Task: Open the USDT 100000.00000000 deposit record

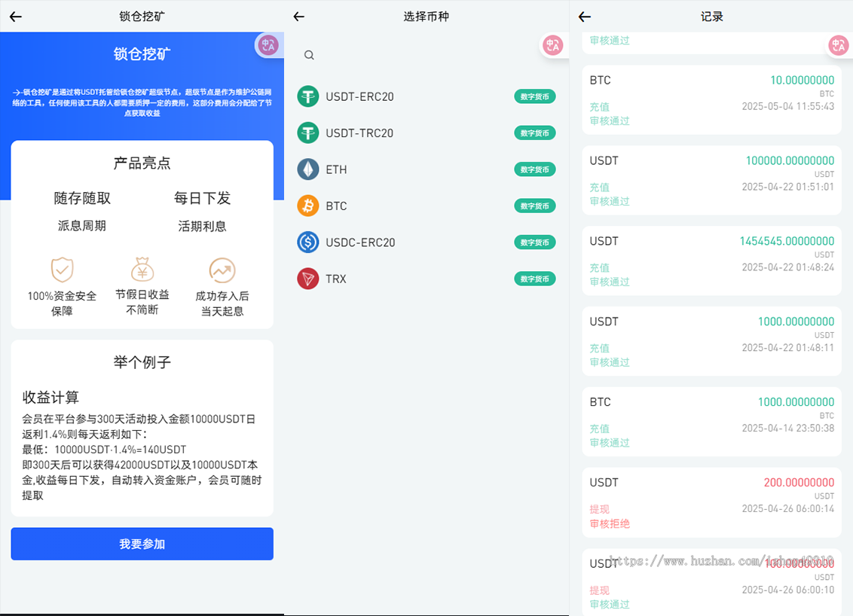Action: (711, 181)
